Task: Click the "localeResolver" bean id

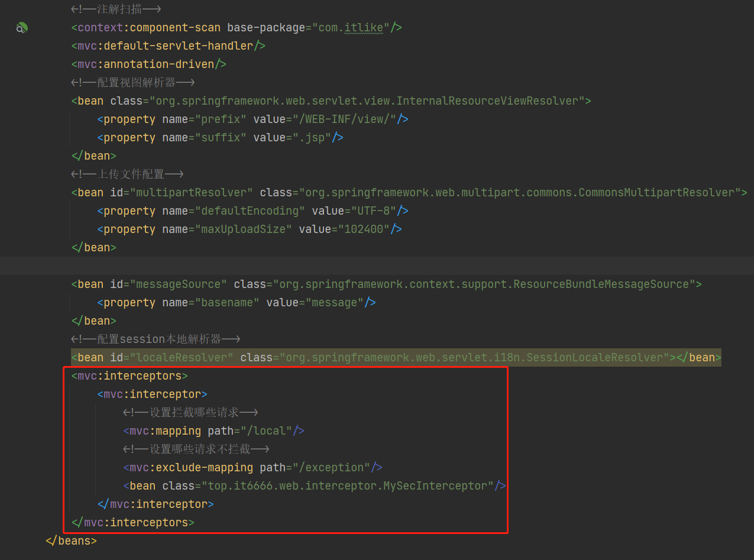Action: [x=182, y=357]
